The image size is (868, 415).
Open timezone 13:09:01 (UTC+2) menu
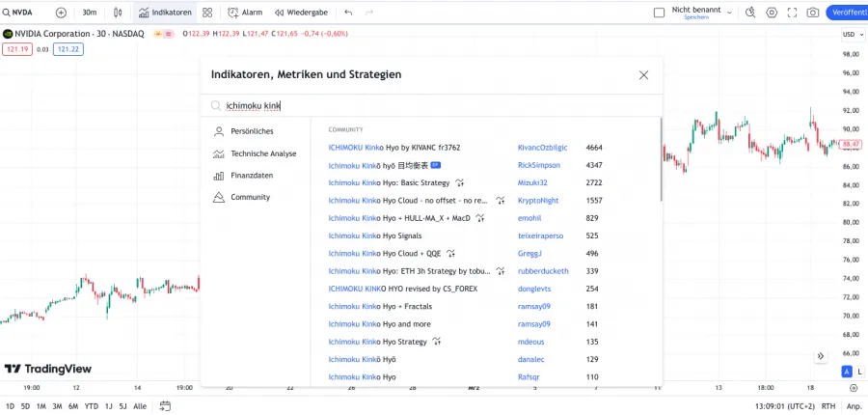(x=785, y=406)
